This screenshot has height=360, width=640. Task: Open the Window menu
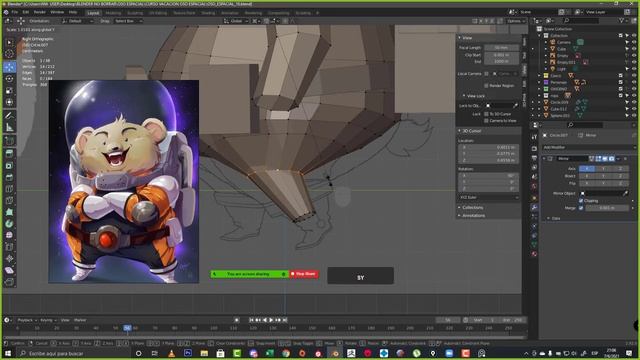[57, 12]
